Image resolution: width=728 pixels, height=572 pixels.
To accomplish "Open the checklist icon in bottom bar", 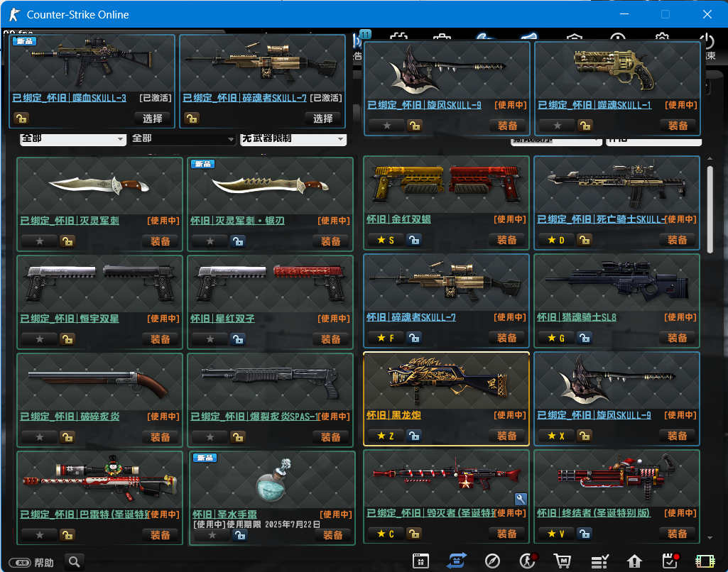I will click(599, 561).
